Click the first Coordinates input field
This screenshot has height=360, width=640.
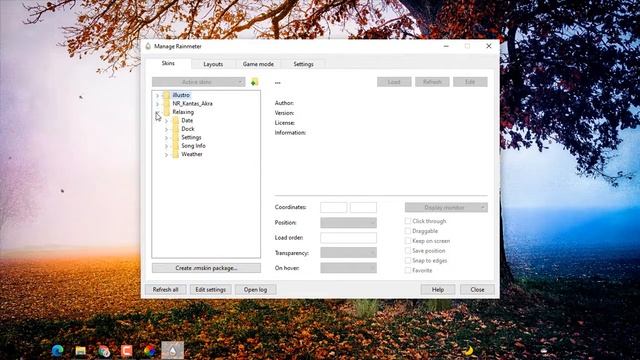[x=333, y=207]
